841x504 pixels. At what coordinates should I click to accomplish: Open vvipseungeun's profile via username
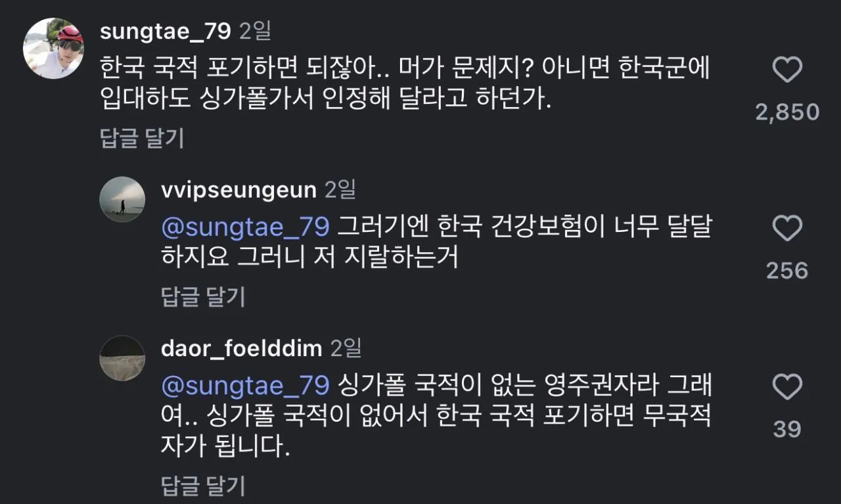[239, 190]
